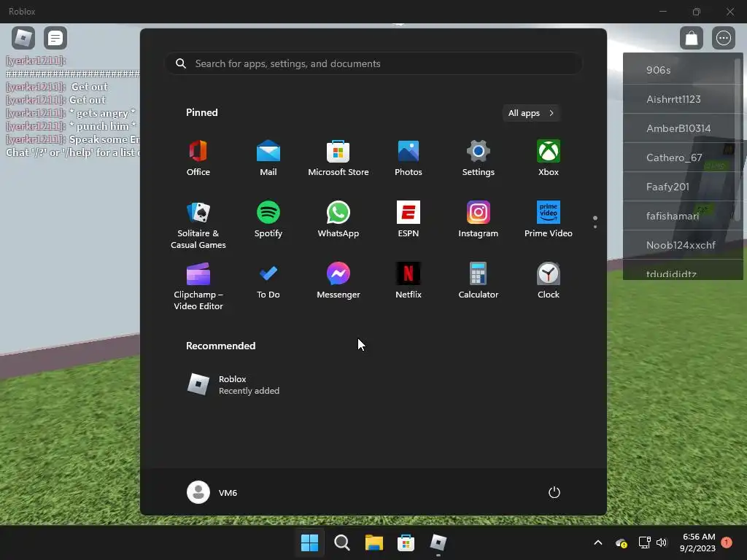Screen dimensions: 747x560
Task: Open taskbar Search
Action: click(x=342, y=542)
